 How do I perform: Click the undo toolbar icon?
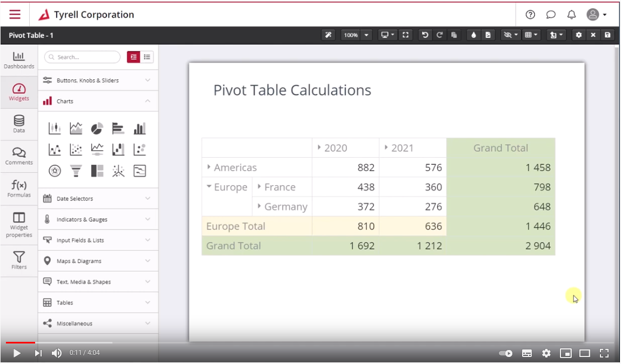pos(425,35)
